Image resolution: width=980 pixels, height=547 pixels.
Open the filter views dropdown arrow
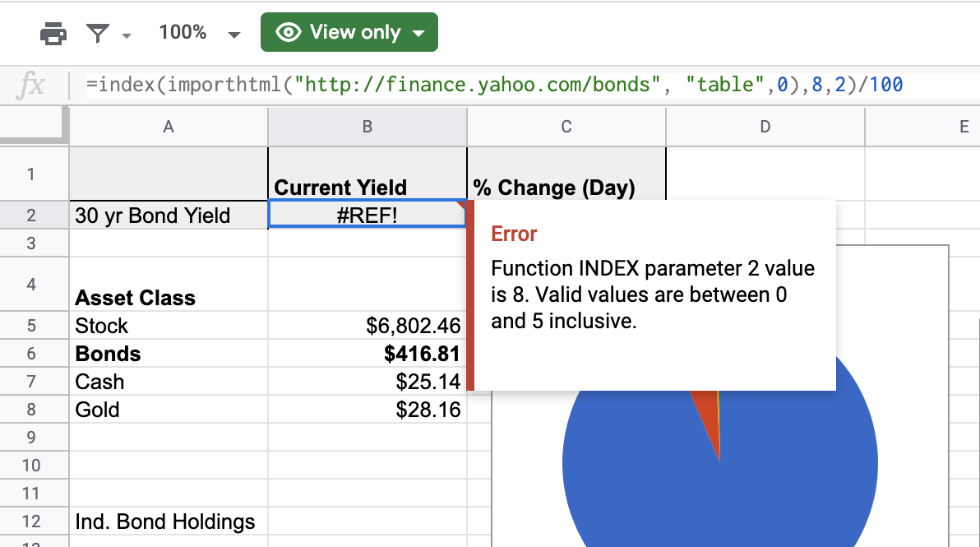click(x=127, y=35)
